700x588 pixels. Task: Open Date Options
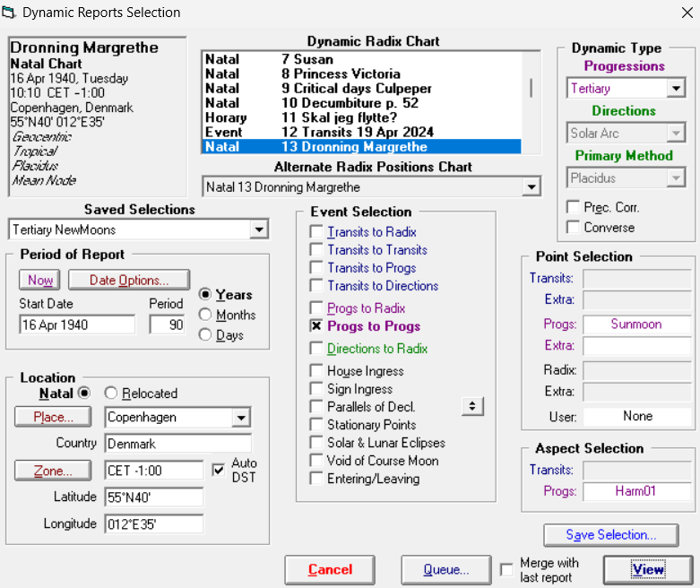click(x=129, y=280)
